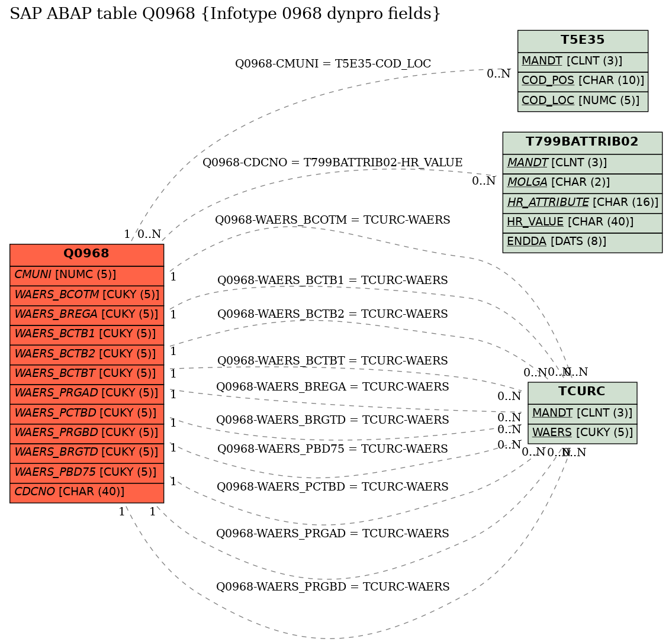Click the diagram title SAP ABAP table Q0968
Viewport: 672px width, 642px height.
(224, 14)
